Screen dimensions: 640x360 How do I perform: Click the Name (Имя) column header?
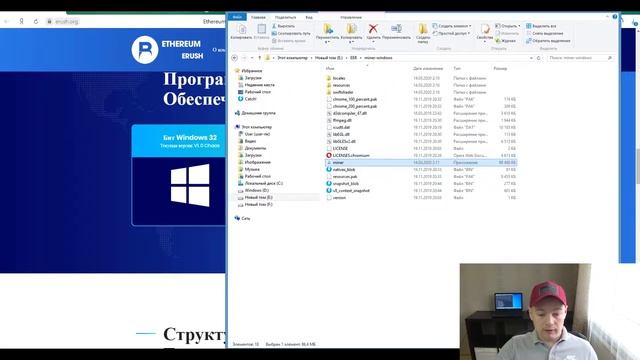tap(330, 69)
